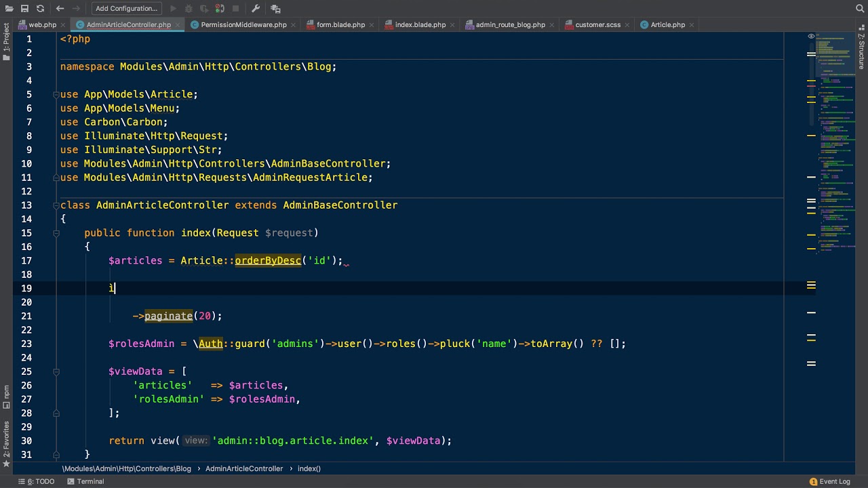Screen dimensions: 868x488
Task: Open the customer.scss tab
Action: click(x=597, y=24)
